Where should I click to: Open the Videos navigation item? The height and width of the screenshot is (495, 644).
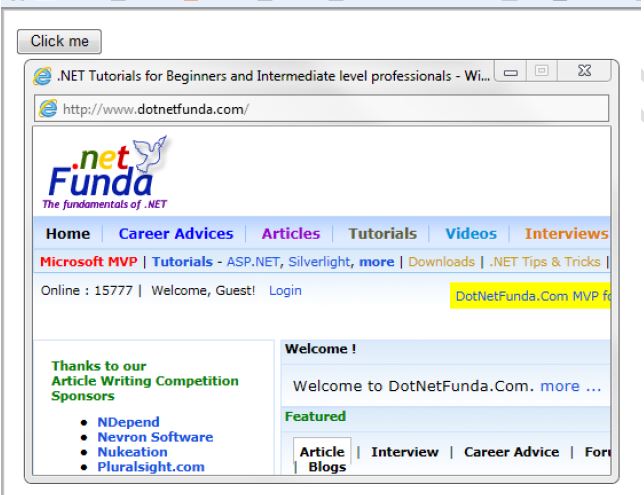click(x=471, y=234)
